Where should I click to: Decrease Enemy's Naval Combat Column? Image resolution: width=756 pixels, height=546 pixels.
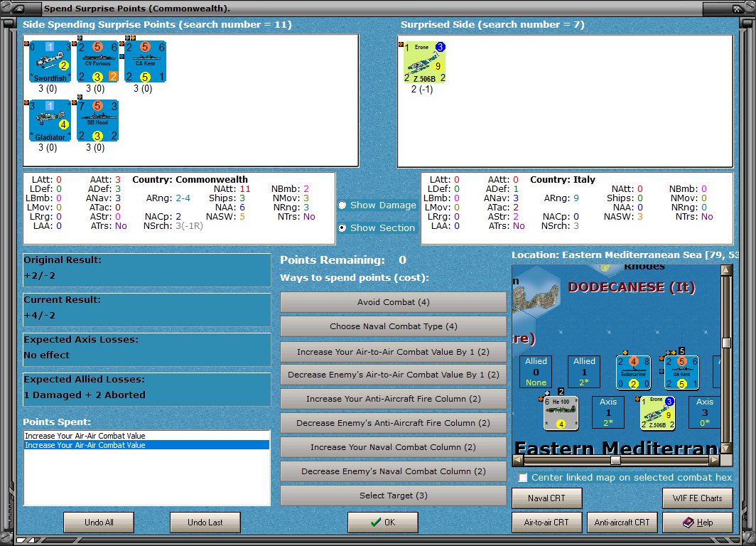[x=394, y=471]
